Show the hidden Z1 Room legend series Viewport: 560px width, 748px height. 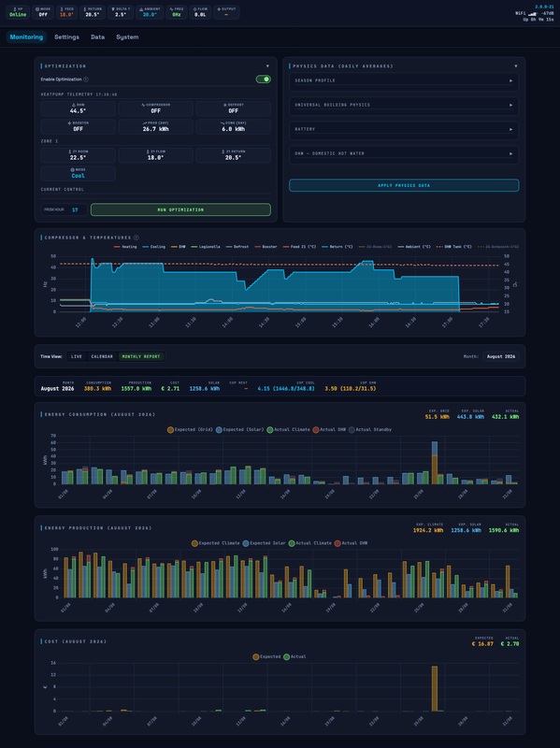tap(376, 247)
